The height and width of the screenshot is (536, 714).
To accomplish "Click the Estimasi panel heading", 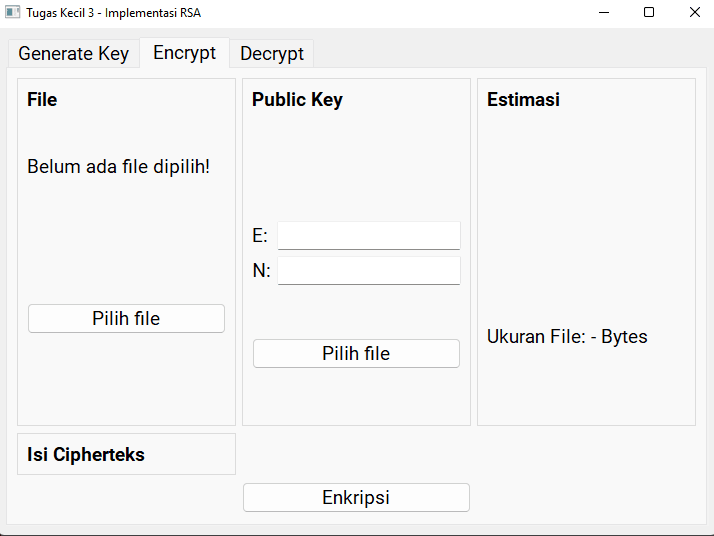I will click(x=523, y=100).
